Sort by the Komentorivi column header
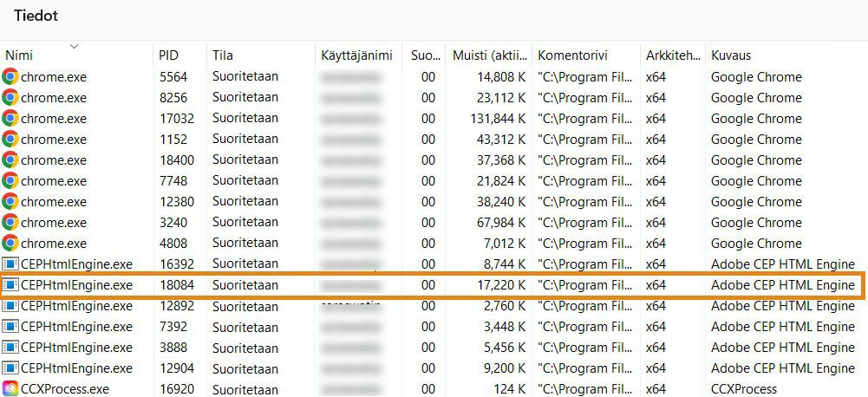Screen dimensions: 868x397 coord(573,55)
